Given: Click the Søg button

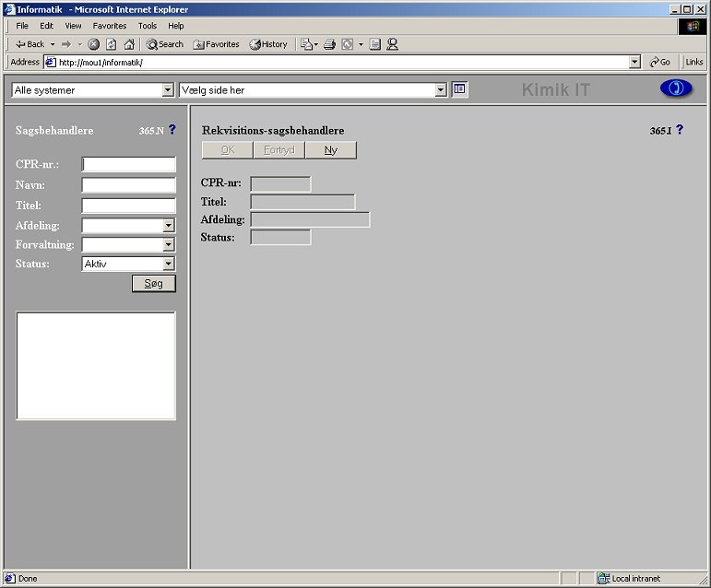Looking at the screenshot, I should pos(154,284).
